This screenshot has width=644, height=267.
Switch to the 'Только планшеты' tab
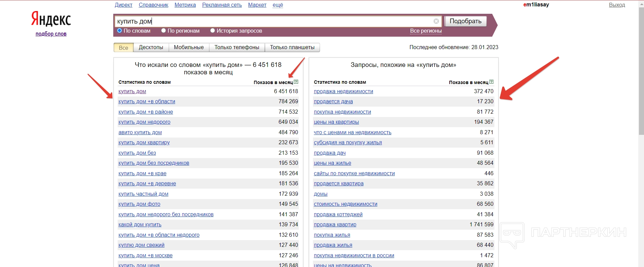pos(292,47)
